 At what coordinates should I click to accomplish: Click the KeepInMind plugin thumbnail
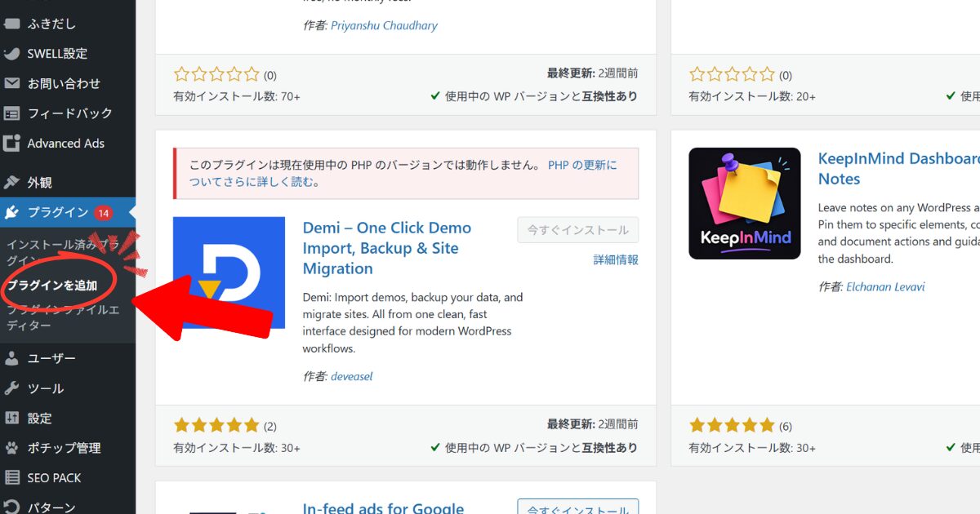click(744, 203)
